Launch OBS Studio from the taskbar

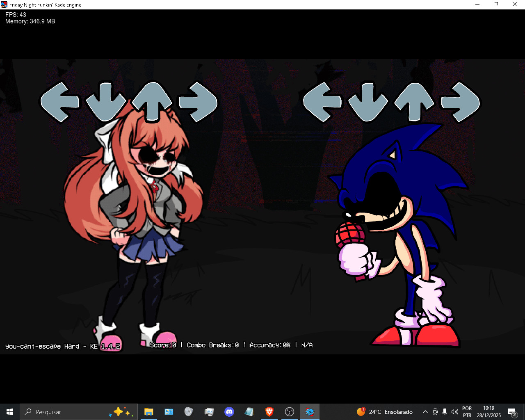pyautogui.click(x=290, y=411)
